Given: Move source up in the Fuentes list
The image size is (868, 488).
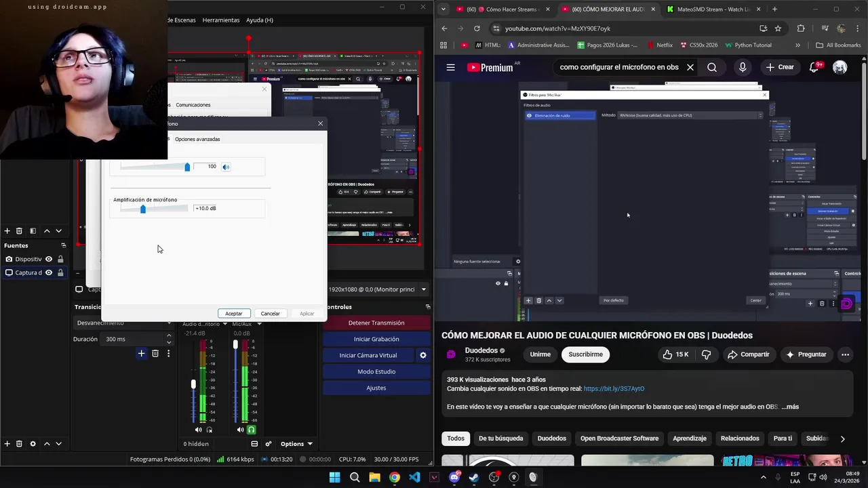Looking at the screenshot, I should pyautogui.click(x=47, y=443).
